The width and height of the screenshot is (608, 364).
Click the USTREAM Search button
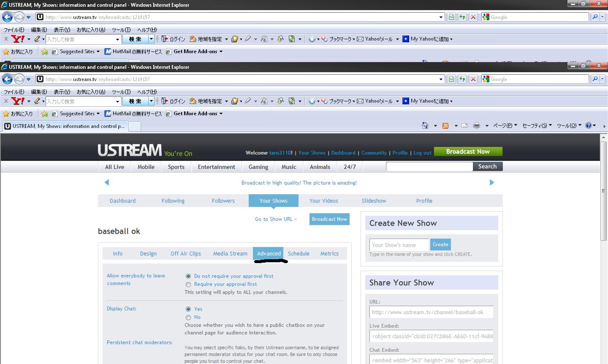pos(487,166)
